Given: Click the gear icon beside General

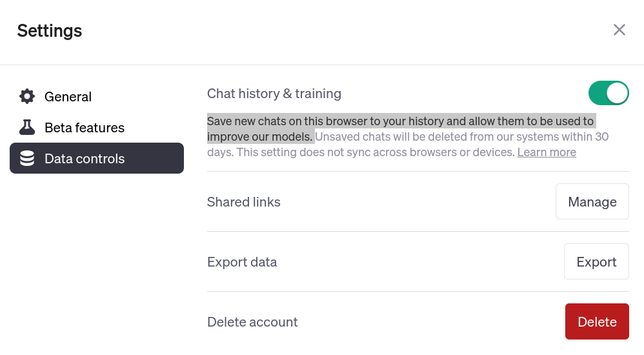Looking at the screenshot, I should tap(27, 97).
